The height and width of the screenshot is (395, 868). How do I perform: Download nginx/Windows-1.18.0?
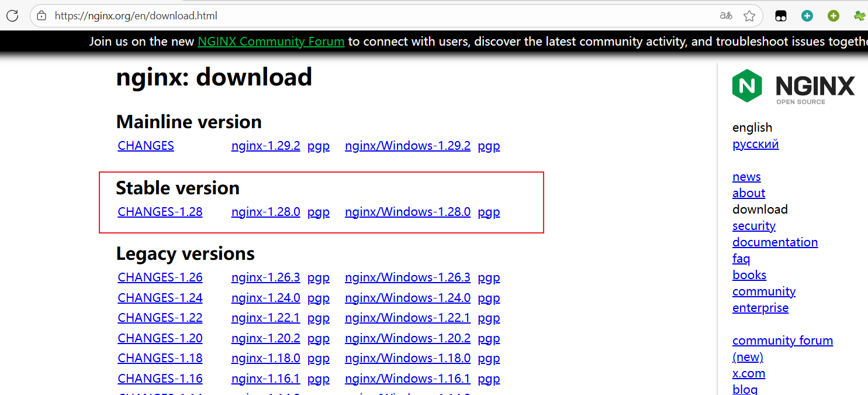point(407,358)
